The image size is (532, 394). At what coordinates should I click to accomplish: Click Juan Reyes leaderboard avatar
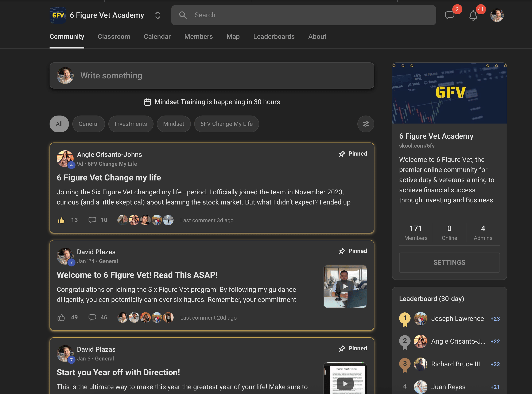pos(420,387)
